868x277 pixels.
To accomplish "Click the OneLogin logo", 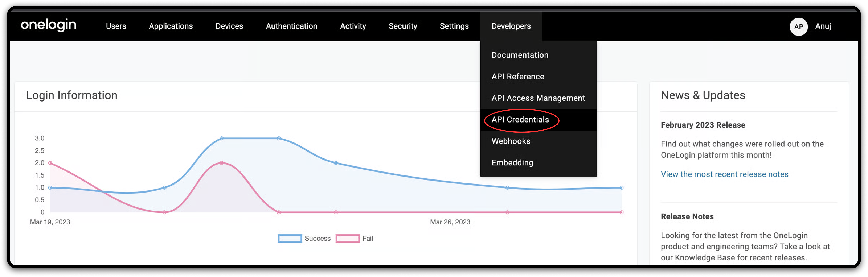I will click(48, 26).
